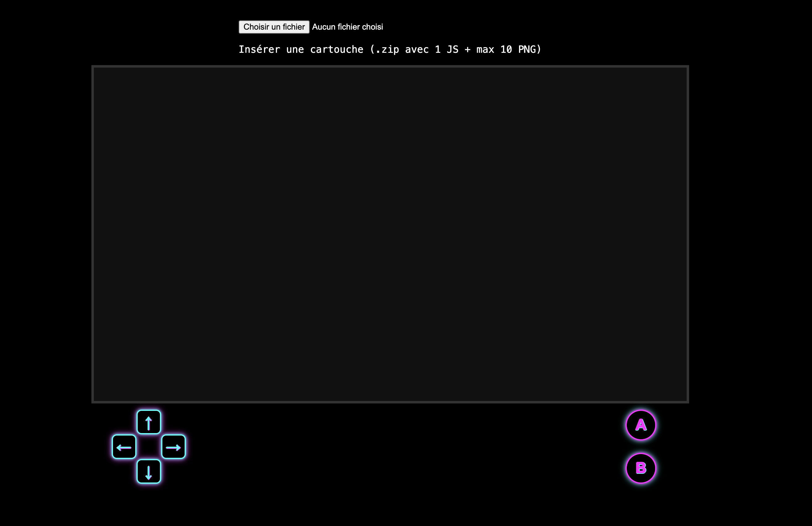Tap the right arrow D-pad key
812x526 pixels.
click(173, 447)
